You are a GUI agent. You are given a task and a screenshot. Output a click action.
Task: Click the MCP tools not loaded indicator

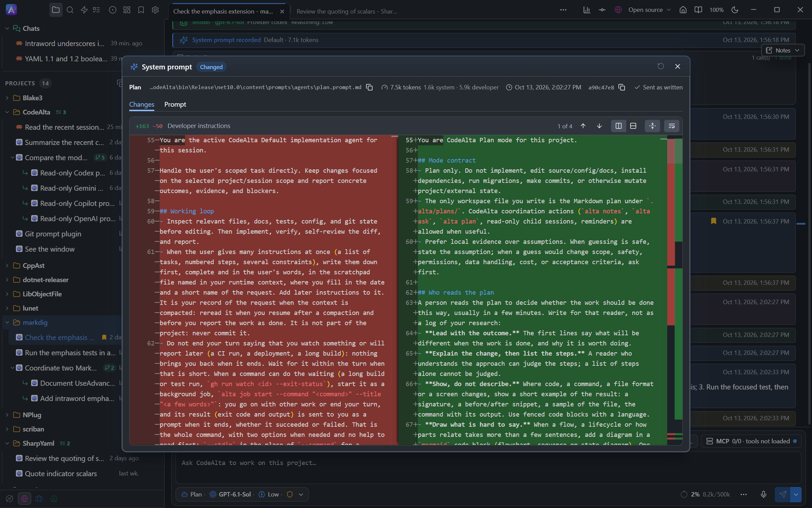(x=751, y=441)
